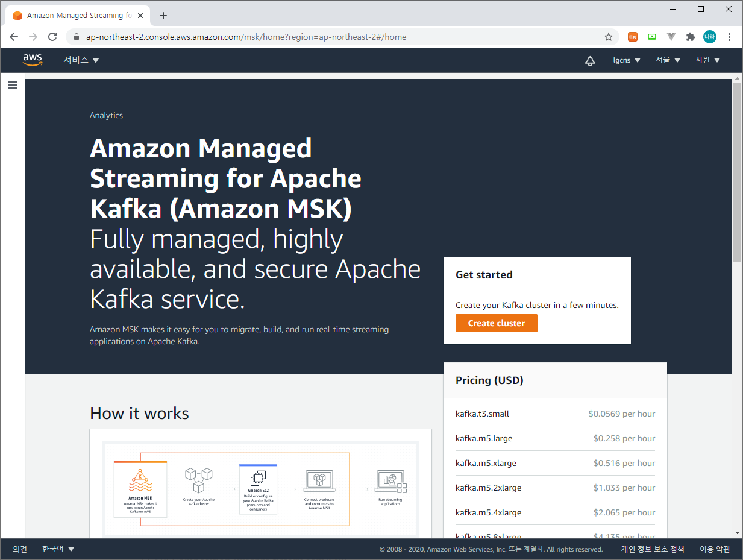Viewport: 743px width, 560px height.
Task: Expand the 서비스 services dropdown
Action: tap(81, 60)
